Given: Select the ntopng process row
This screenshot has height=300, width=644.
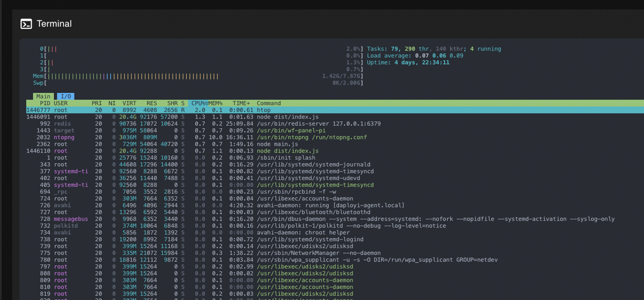Looking at the screenshot, I should tap(335, 137).
